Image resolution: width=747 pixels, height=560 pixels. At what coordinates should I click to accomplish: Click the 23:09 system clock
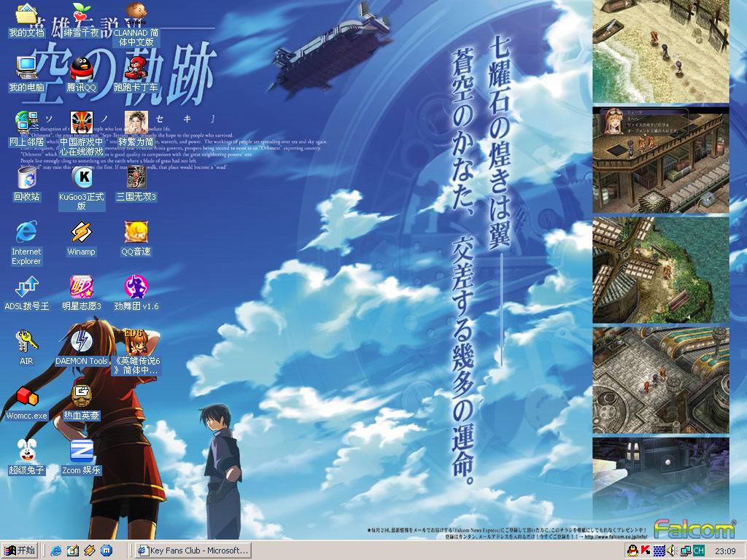pos(725,551)
